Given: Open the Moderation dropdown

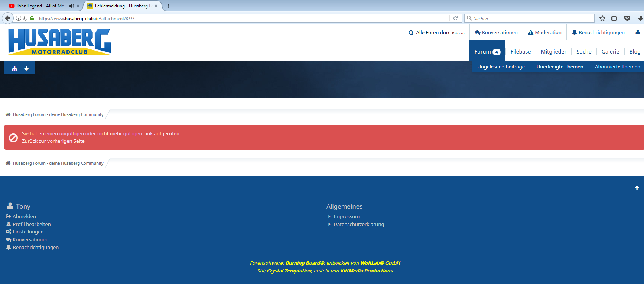Looking at the screenshot, I should pyautogui.click(x=544, y=32).
